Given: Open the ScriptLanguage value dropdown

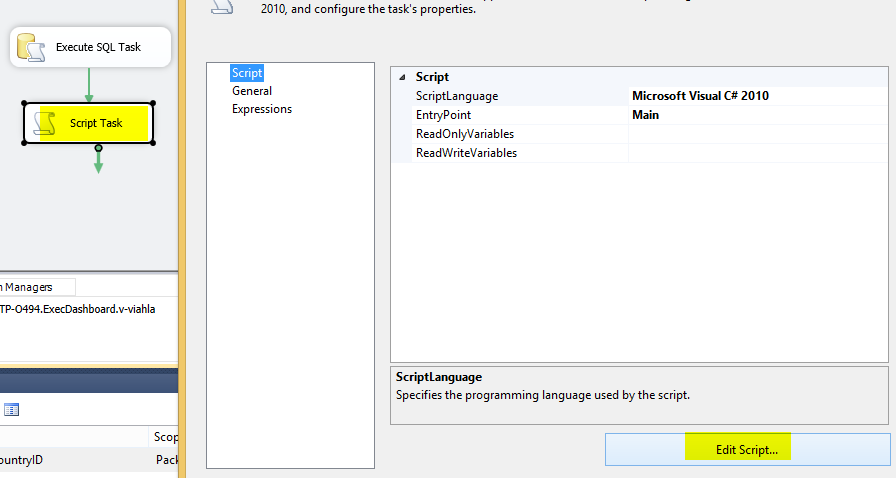Looking at the screenshot, I should click(x=758, y=96).
